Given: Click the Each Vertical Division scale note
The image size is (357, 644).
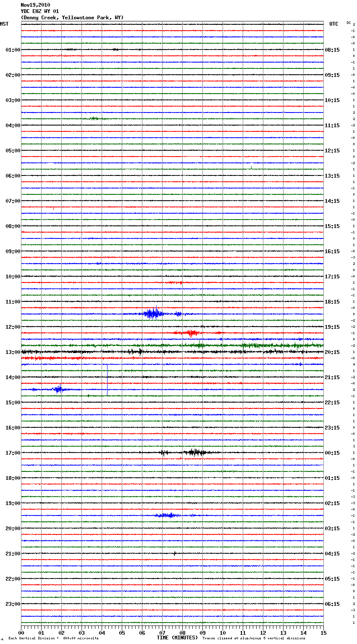Looking at the screenshot, I should (x=53, y=638).
